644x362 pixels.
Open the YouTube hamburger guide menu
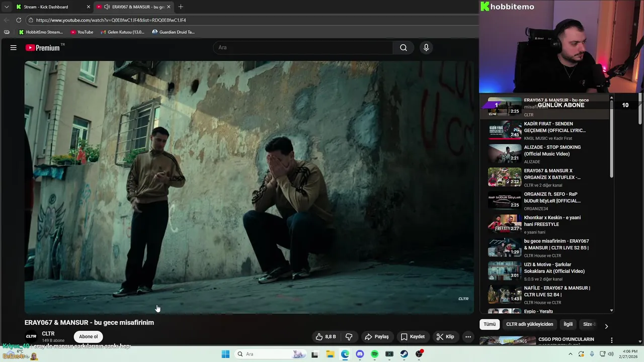pos(14,48)
